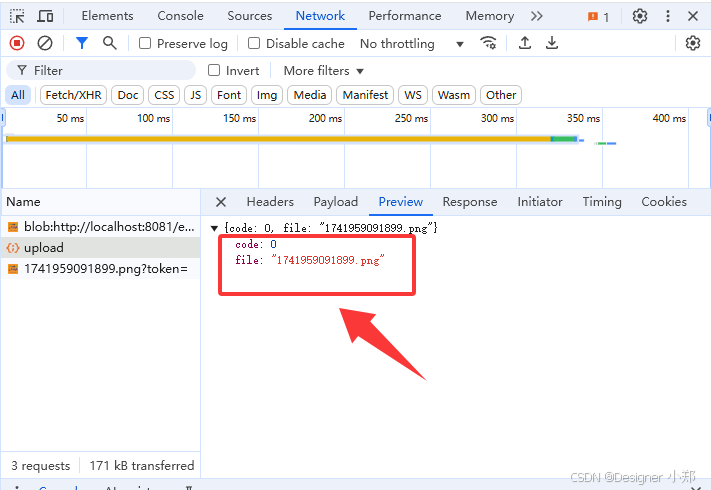This screenshot has height=490, width=711.
Task: Toggle the blue filter funnel icon
Action: tap(82, 43)
